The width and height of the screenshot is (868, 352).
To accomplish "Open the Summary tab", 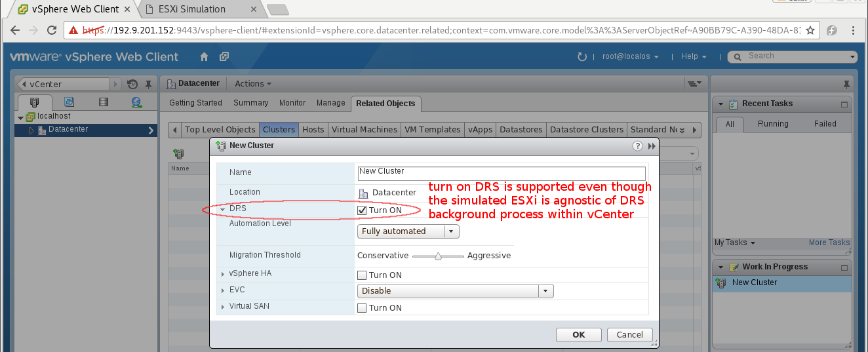I will click(251, 103).
